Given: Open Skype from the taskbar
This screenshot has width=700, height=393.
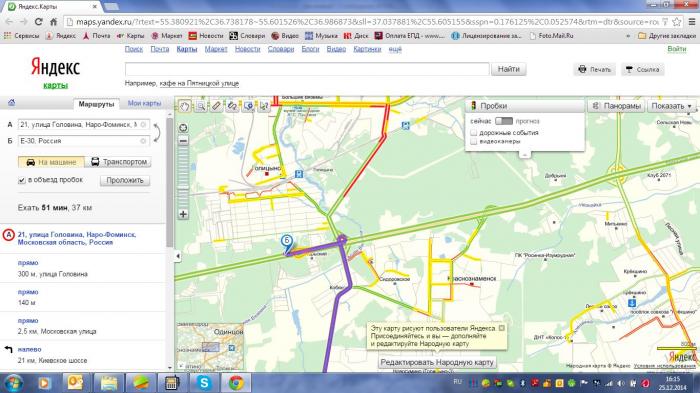Looking at the screenshot, I should point(204,383).
